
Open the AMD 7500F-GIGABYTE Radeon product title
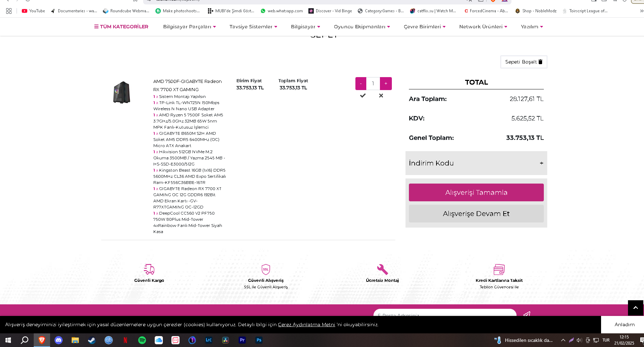click(x=187, y=85)
